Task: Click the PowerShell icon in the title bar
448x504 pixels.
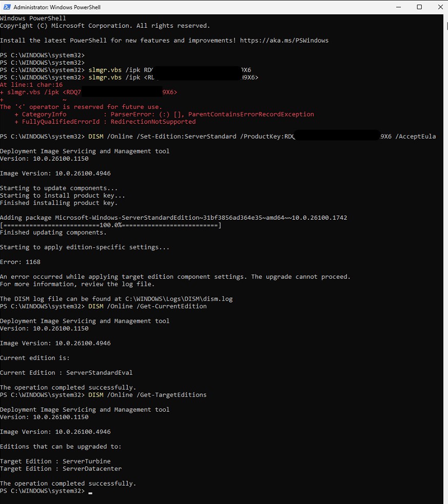Action: pos(6,7)
